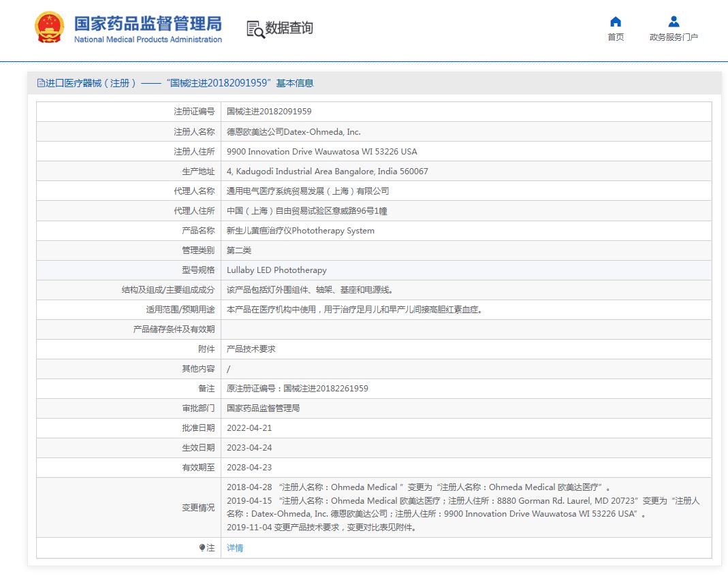Select approval date 2022-04-21

(249, 428)
